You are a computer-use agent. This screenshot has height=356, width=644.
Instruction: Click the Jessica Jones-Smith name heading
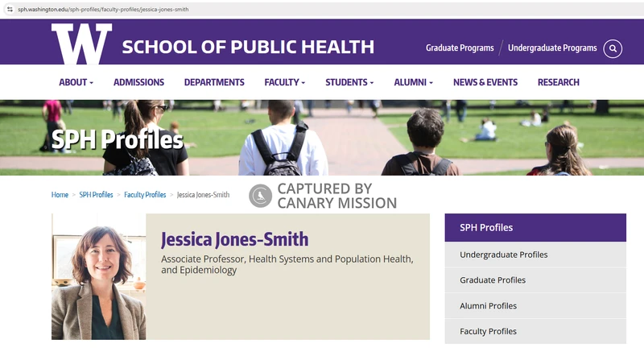234,239
